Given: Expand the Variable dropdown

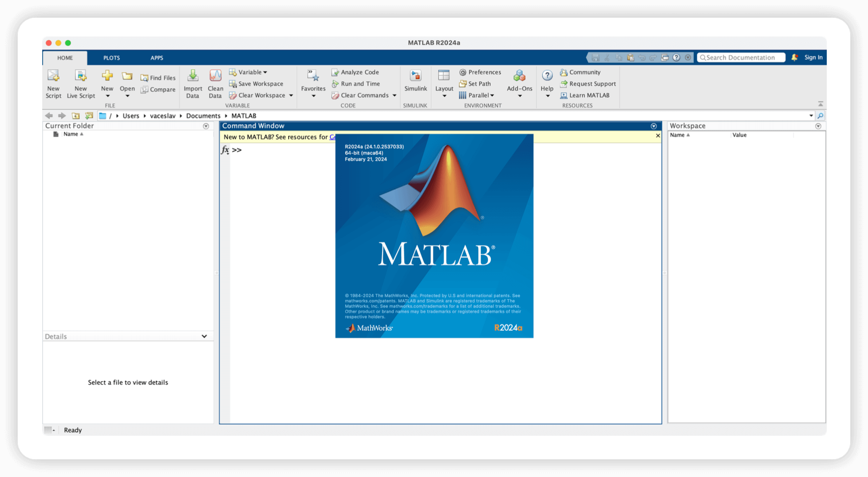Looking at the screenshot, I should coord(248,72).
